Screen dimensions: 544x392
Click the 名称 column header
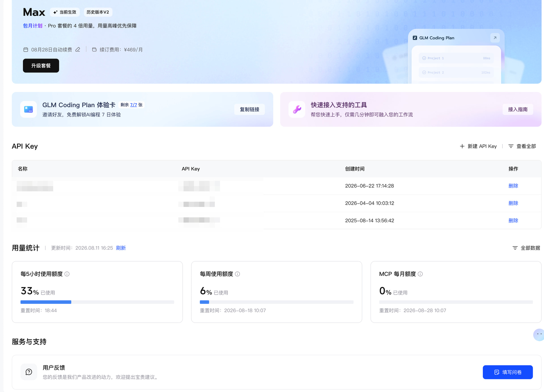click(23, 169)
